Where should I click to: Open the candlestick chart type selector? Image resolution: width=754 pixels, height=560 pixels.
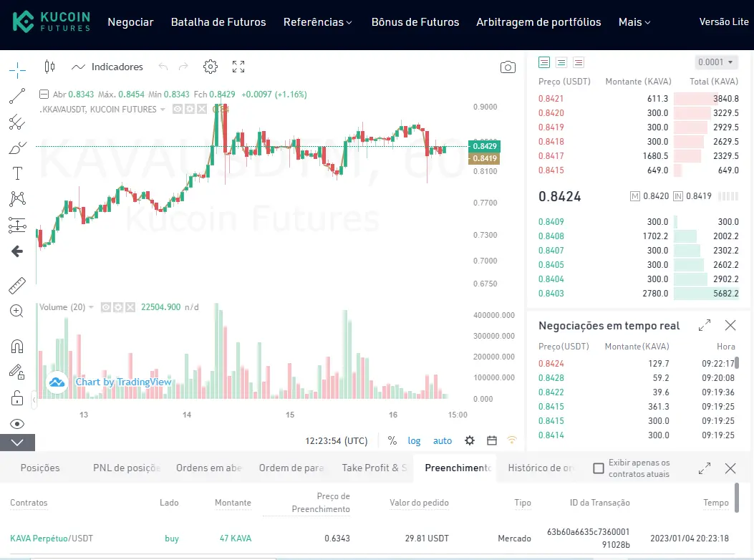49,67
